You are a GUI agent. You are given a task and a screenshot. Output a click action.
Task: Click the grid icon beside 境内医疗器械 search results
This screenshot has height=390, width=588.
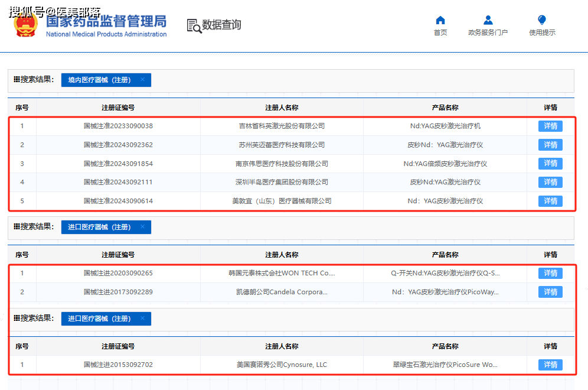(17, 79)
